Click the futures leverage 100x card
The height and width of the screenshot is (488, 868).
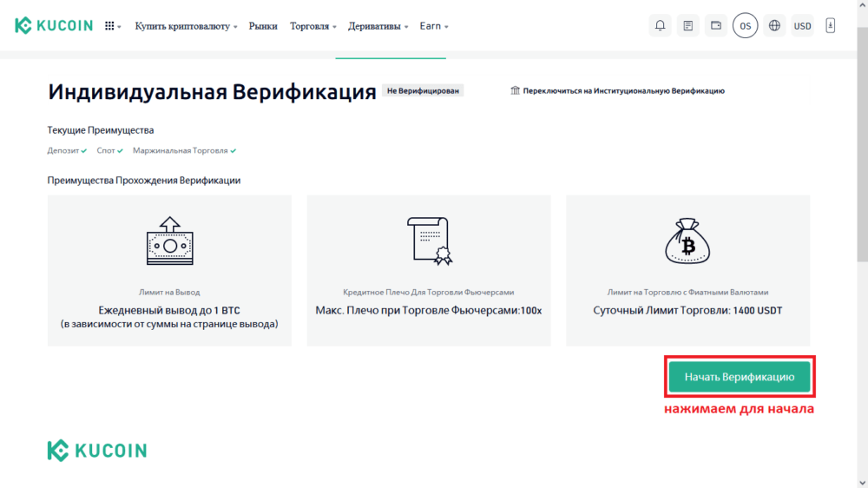click(429, 270)
